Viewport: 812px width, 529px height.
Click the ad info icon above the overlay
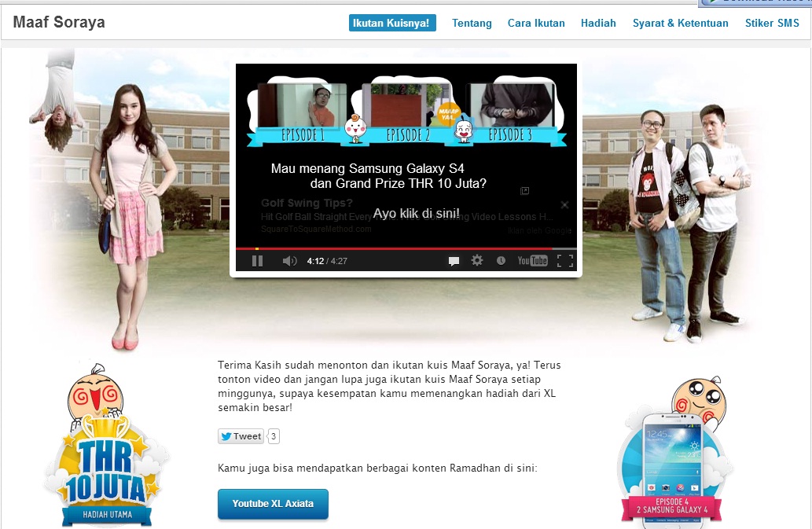tap(525, 191)
